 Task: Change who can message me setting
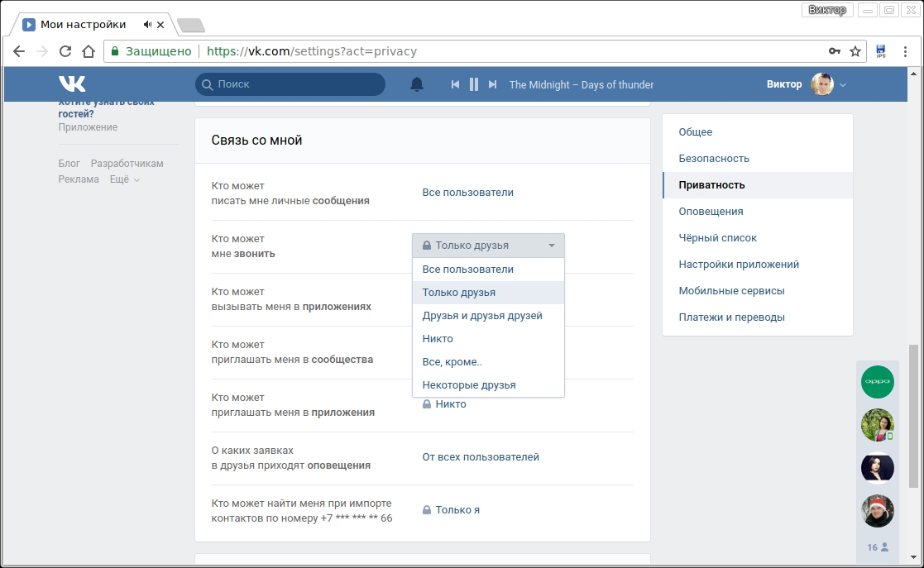click(x=468, y=193)
